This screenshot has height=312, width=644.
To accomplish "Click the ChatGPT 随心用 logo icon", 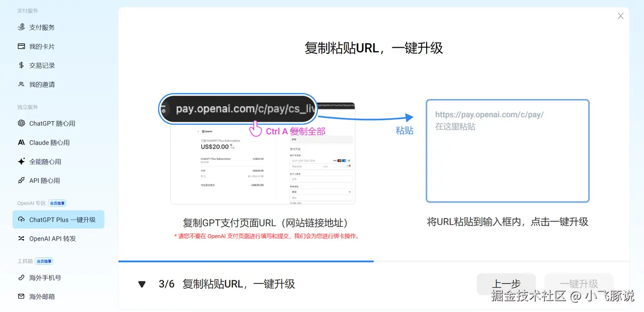I will 21,123.
